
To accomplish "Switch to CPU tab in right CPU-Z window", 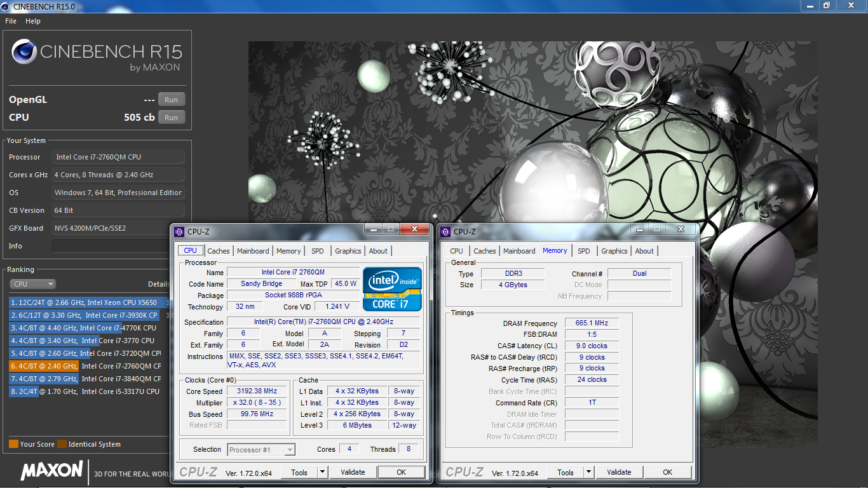I will 456,251.
